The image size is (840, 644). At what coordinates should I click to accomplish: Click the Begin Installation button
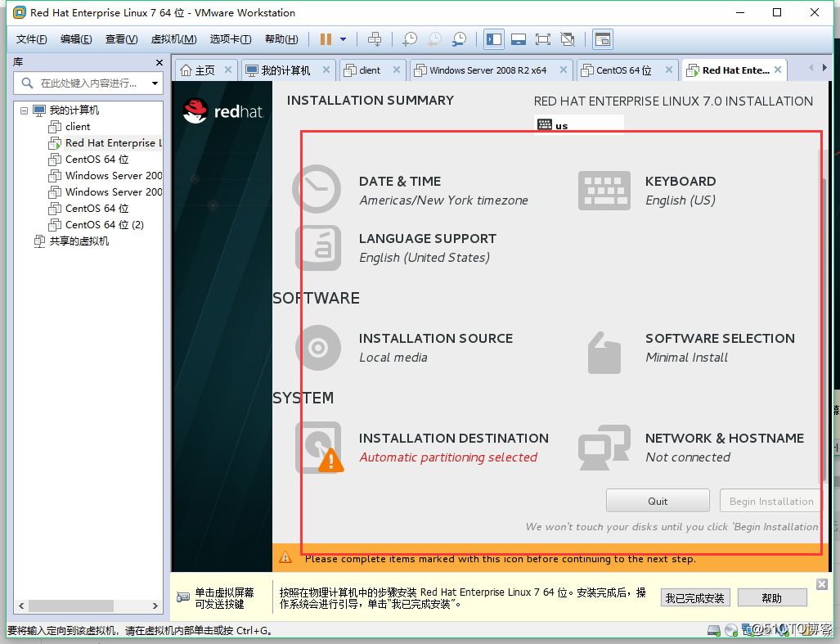(x=771, y=501)
